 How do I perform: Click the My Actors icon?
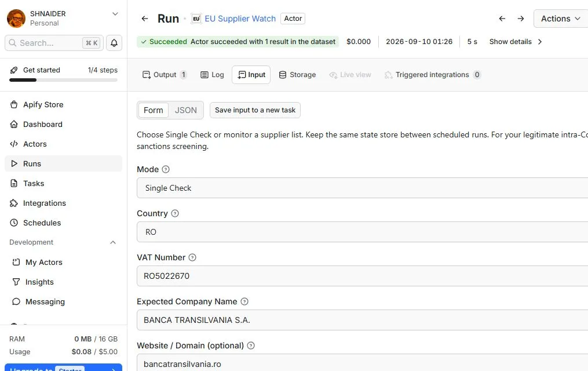(16, 262)
